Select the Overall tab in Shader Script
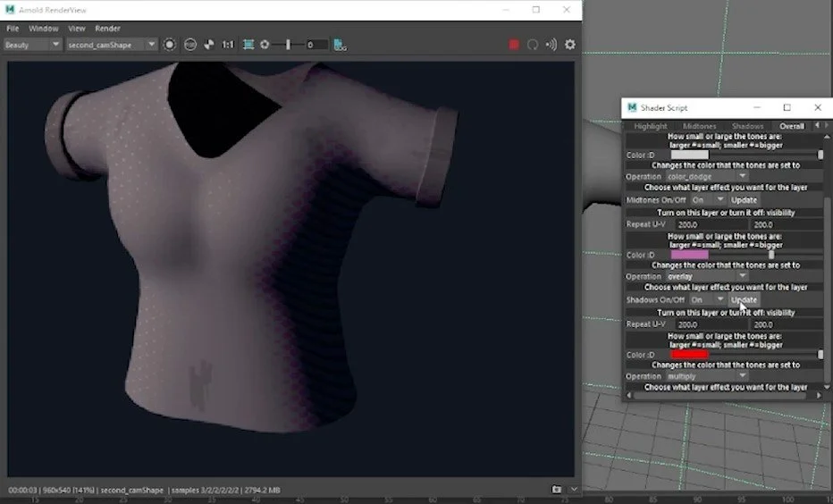 click(x=791, y=126)
